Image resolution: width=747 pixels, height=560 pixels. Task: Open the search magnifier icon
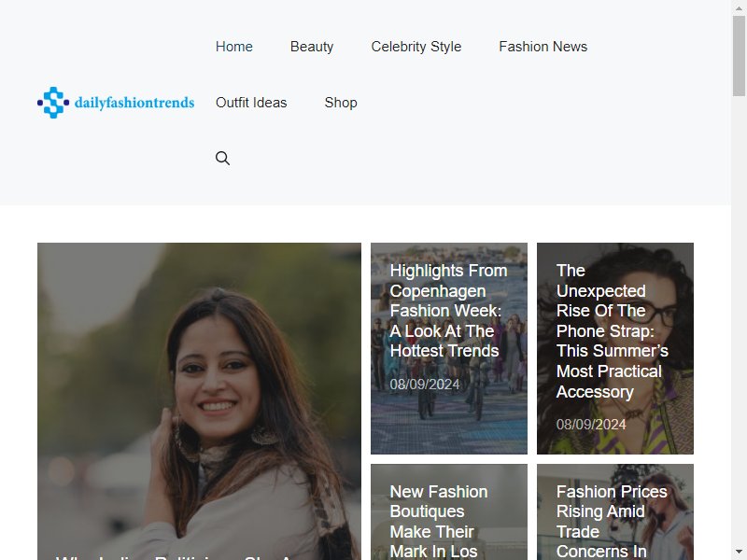pyautogui.click(x=222, y=158)
